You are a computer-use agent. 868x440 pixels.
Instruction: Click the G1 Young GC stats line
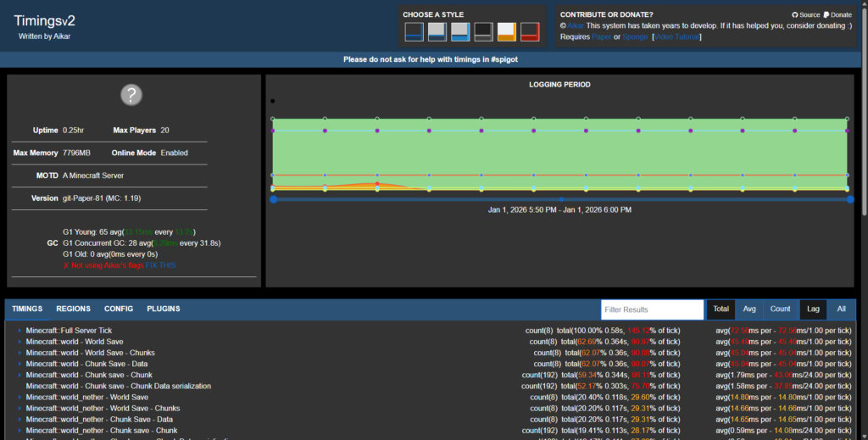(x=129, y=232)
